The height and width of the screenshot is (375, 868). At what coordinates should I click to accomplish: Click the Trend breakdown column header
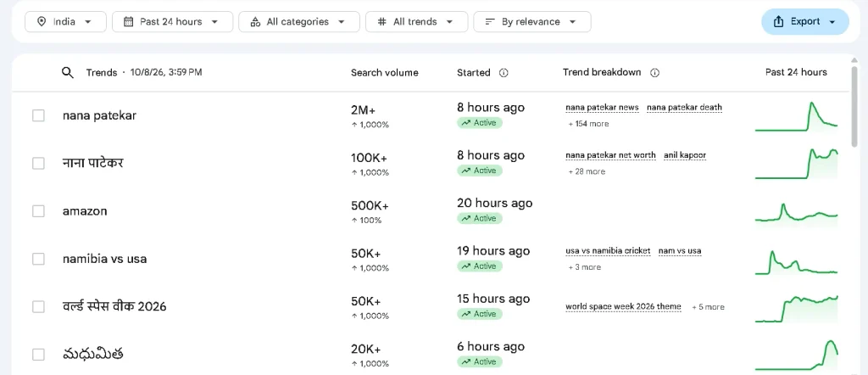pos(602,73)
